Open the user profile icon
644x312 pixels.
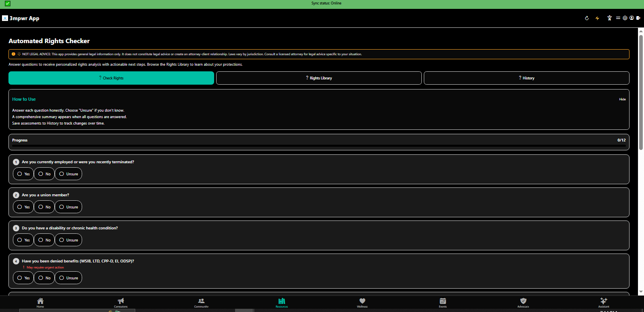click(632, 18)
